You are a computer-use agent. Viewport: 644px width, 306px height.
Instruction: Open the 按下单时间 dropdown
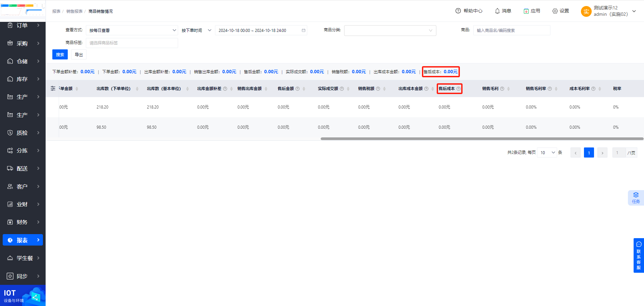tap(197, 30)
